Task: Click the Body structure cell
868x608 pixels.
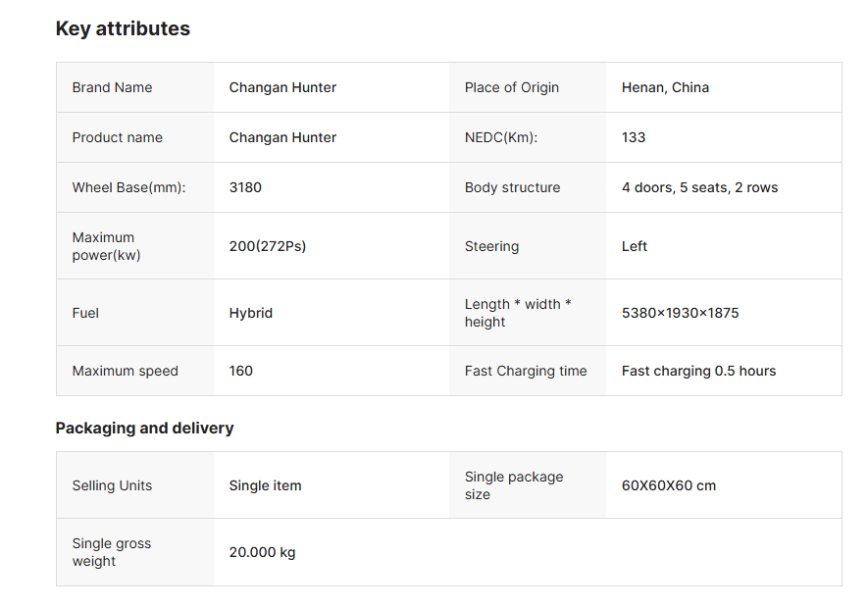Action: [513, 187]
